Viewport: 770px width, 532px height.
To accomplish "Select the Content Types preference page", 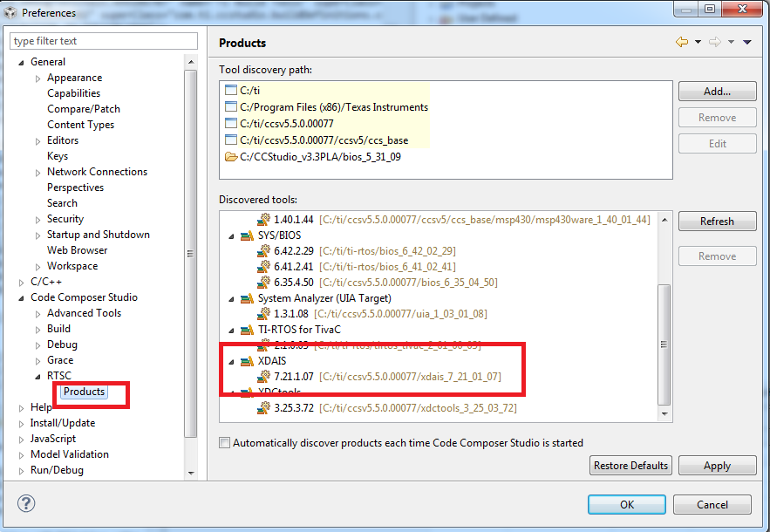I will pyautogui.click(x=80, y=125).
